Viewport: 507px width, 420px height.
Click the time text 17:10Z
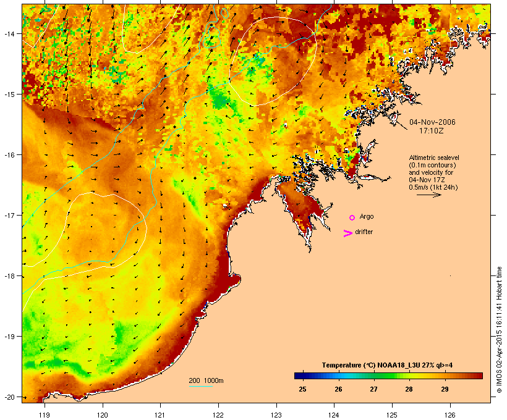pos(432,131)
